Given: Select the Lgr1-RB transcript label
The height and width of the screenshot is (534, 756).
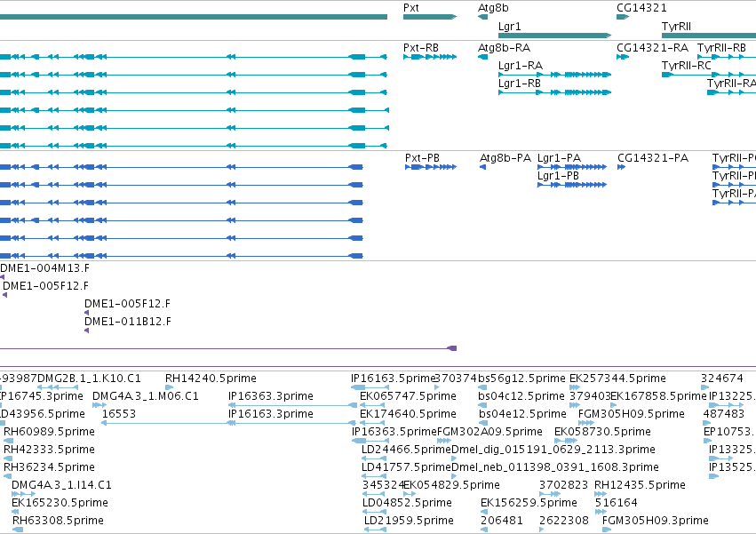Looking at the screenshot, I should click(520, 84).
